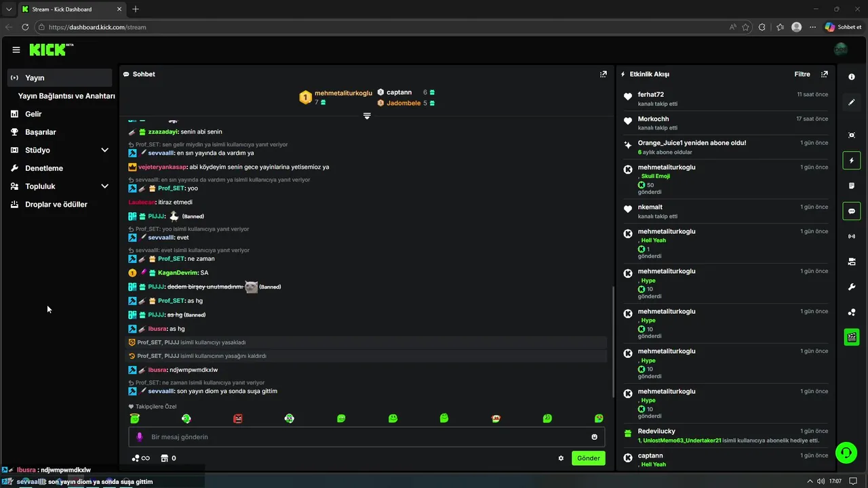Screen dimensions: 868x488
Task: Open the user avatar in top right
Action: click(841, 49)
